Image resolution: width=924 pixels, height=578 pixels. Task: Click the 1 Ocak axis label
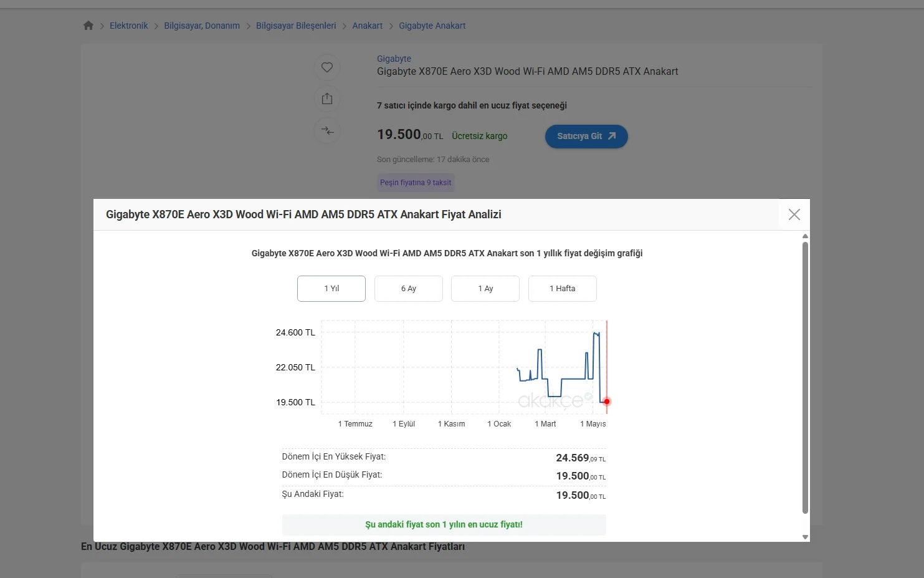[499, 424]
